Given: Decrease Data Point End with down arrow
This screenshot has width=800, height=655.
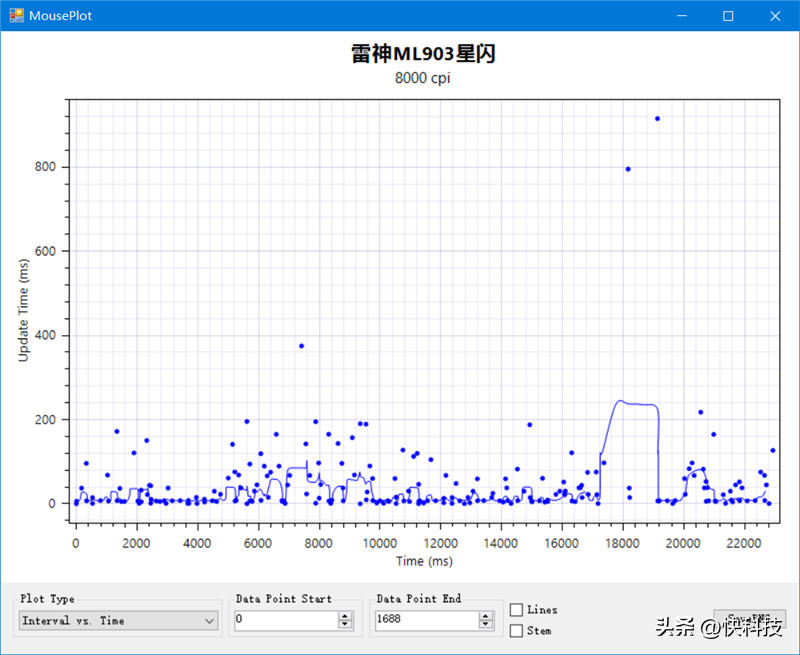Looking at the screenshot, I should point(486,624).
